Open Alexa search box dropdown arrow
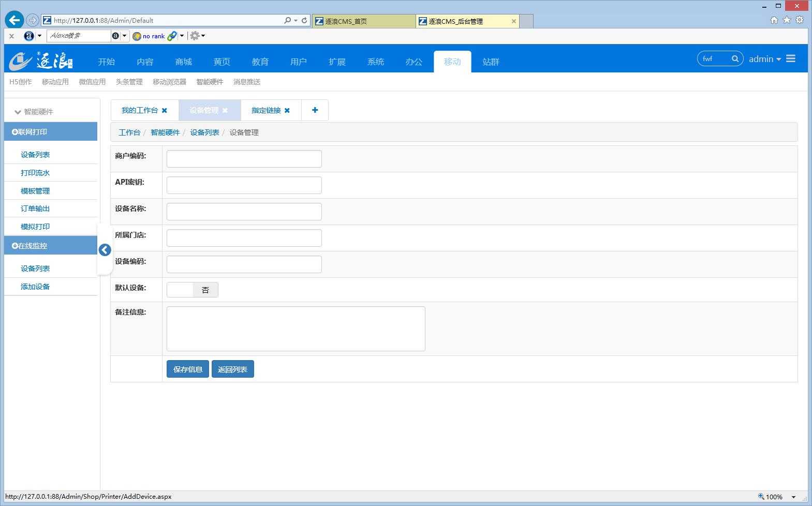The height and width of the screenshot is (506, 812). click(x=124, y=36)
